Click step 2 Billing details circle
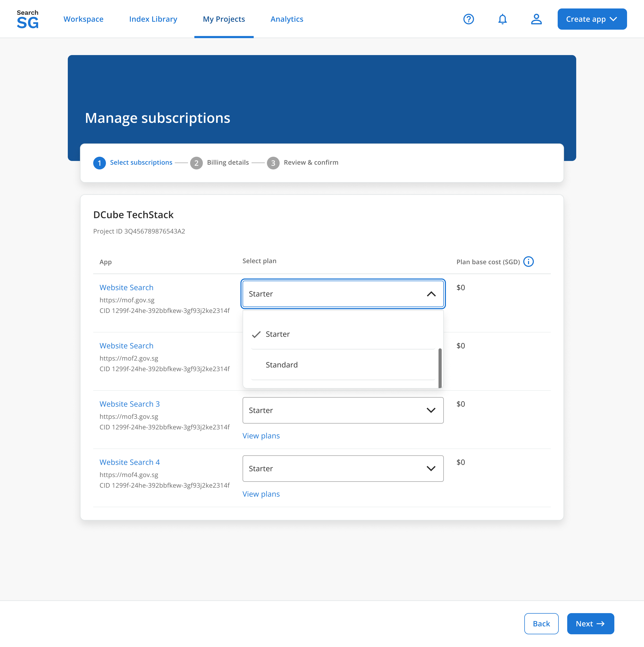This screenshot has width=644, height=647. pos(196,163)
